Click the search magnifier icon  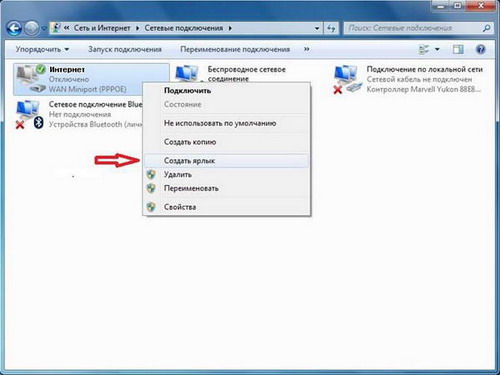(x=487, y=28)
